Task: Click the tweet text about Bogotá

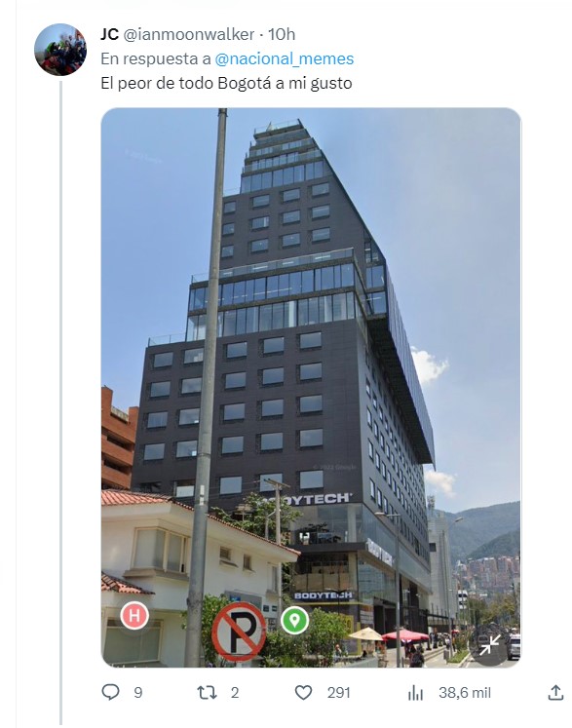Action: coord(227,83)
